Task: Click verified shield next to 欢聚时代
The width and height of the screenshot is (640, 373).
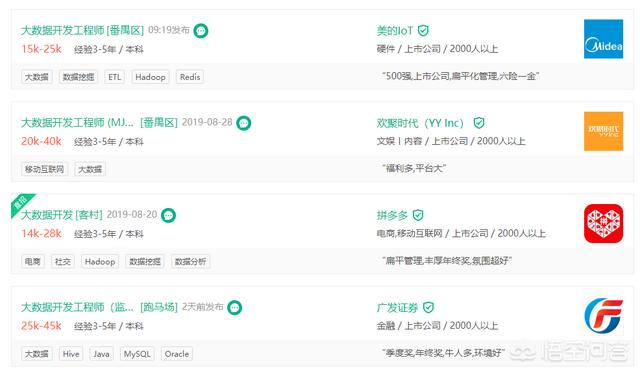Action: click(x=479, y=123)
